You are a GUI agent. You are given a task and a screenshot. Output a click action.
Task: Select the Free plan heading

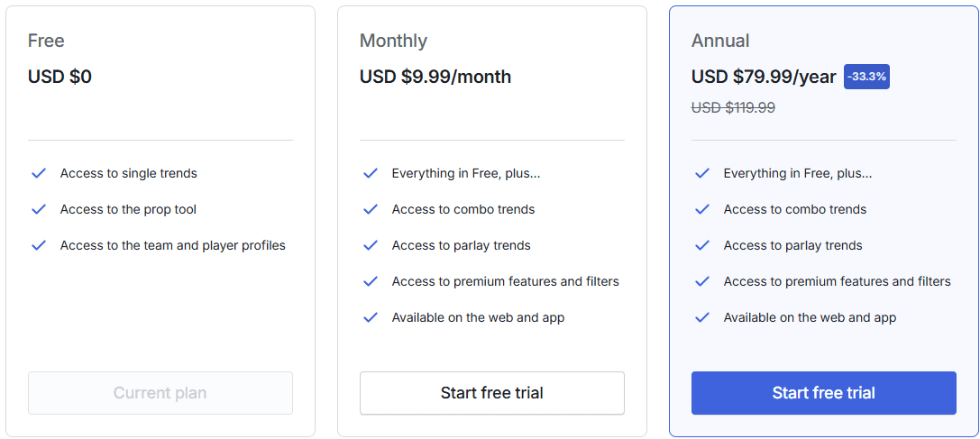(46, 41)
